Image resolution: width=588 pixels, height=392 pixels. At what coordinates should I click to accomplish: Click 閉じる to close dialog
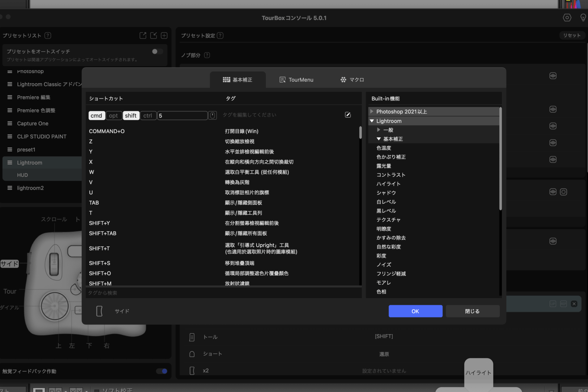click(472, 311)
